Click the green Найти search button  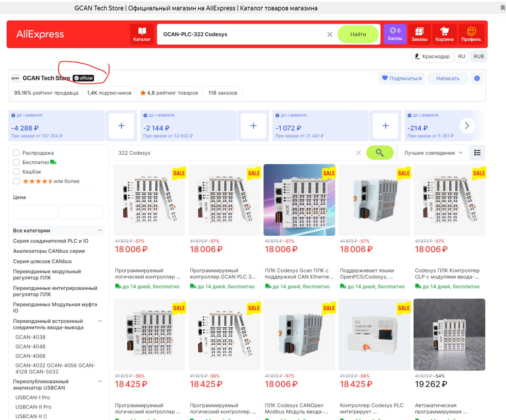click(x=358, y=34)
